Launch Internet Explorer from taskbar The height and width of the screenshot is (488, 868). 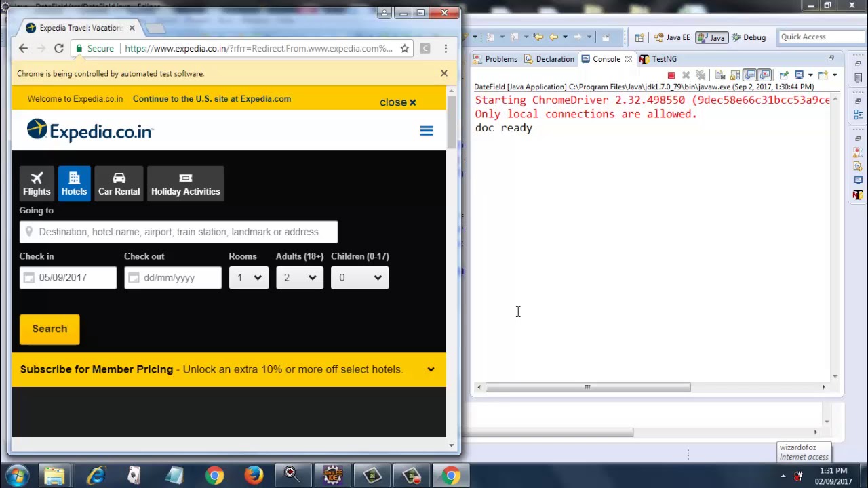[96, 475]
